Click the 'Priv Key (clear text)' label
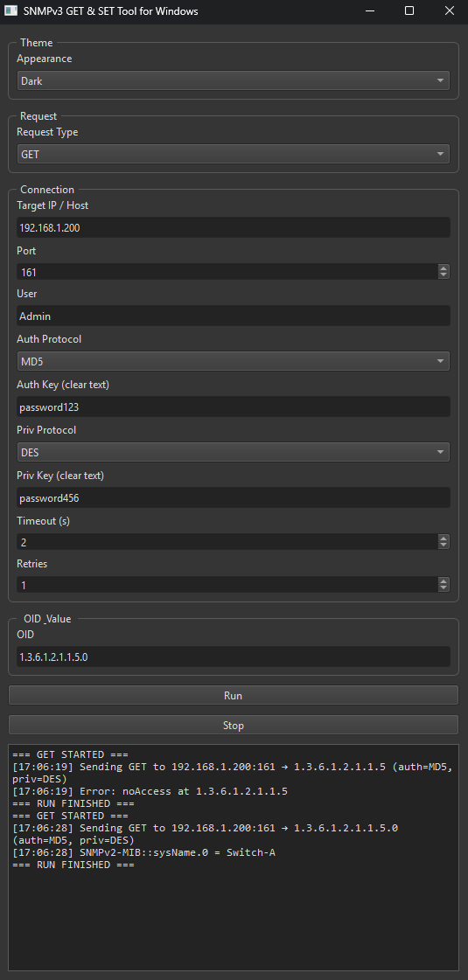The height and width of the screenshot is (980, 468). (x=60, y=476)
